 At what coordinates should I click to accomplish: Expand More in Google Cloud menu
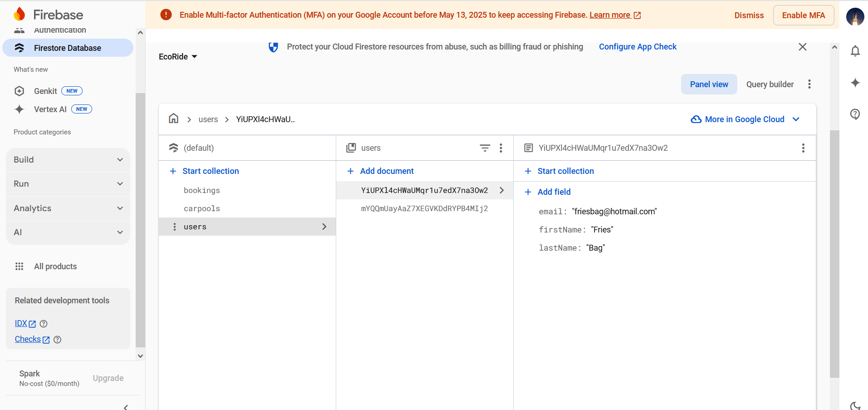pos(745,119)
